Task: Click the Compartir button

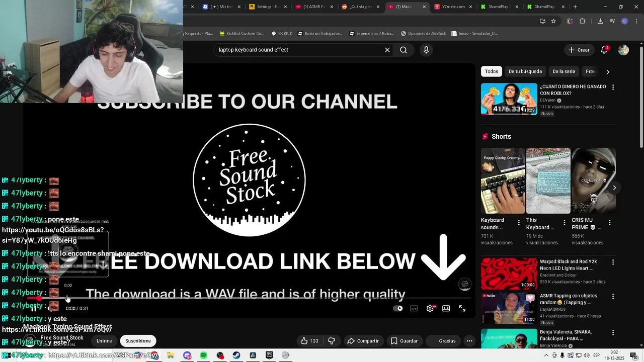Action: [x=363, y=341]
